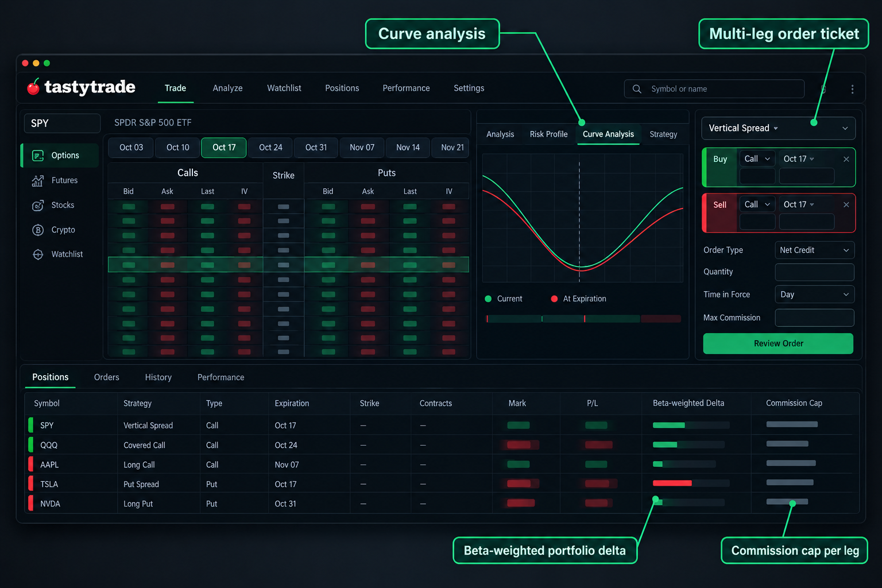This screenshot has height=588, width=882.
Task: Open the Analyze top menu
Action: pyautogui.click(x=227, y=88)
